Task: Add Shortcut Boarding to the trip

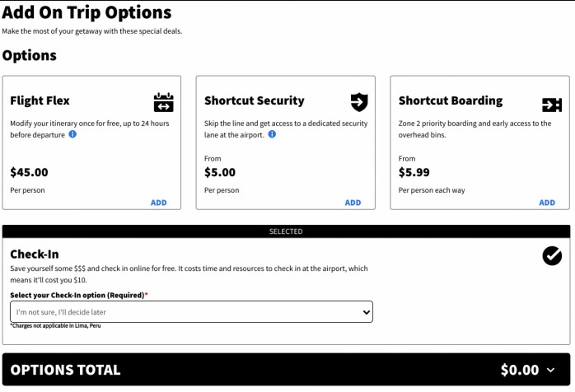Action: (x=547, y=203)
